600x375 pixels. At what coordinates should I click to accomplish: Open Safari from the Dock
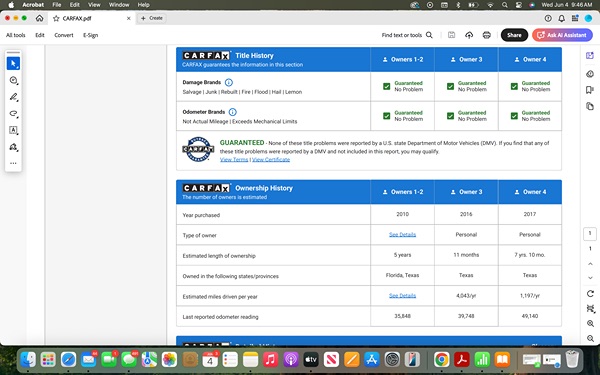pyautogui.click(x=68, y=360)
